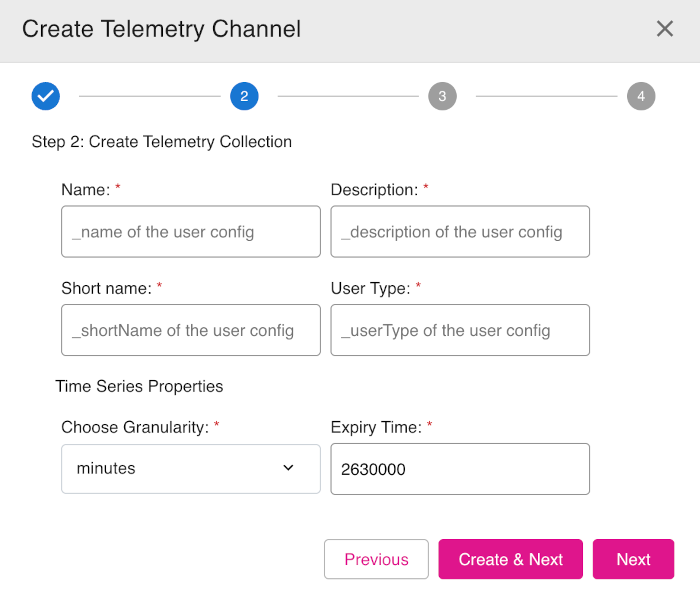The height and width of the screenshot is (615, 700).
Task: Click the chevron arrow in granularity dropdown
Action: (288, 468)
